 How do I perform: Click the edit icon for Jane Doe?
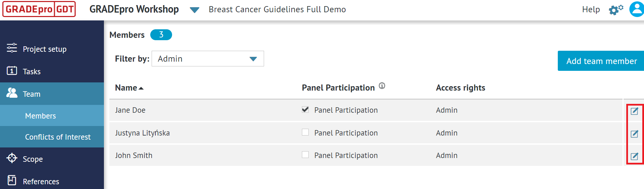click(634, 111)
